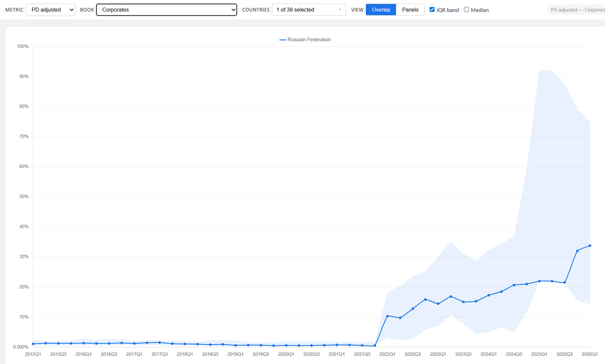Click the 2026Q1 x-axis label
605x364 pixels.
tap(590, 354)
